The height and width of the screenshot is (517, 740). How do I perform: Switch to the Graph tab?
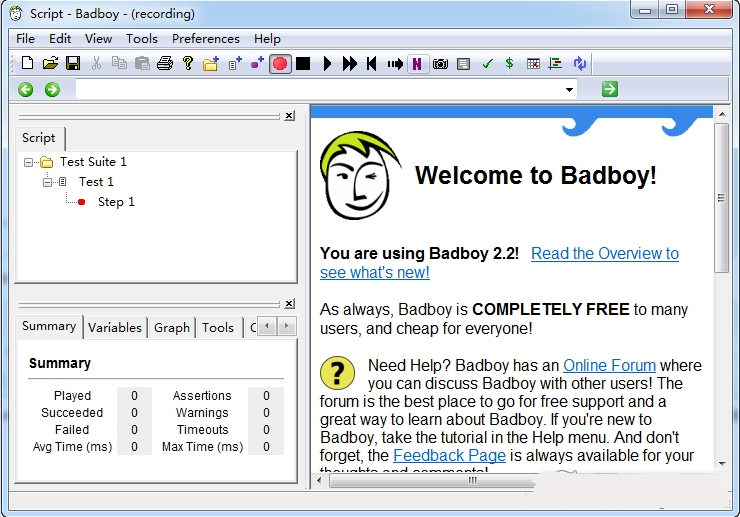[x=172, y=328]
